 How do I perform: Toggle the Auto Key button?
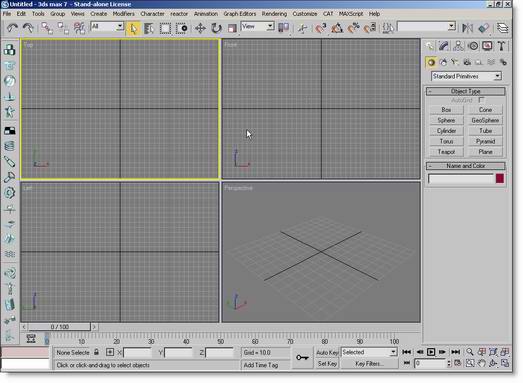tap(327, 353)
